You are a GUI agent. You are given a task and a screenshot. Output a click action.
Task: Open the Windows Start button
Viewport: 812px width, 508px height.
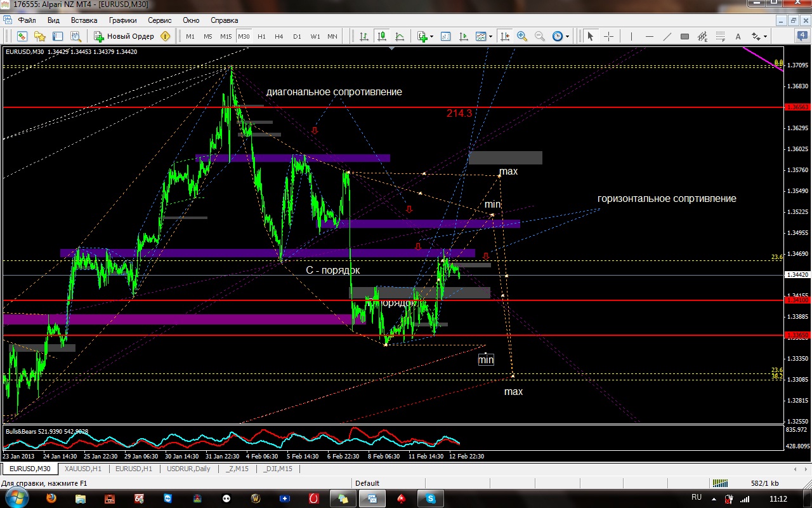[17, 498]
